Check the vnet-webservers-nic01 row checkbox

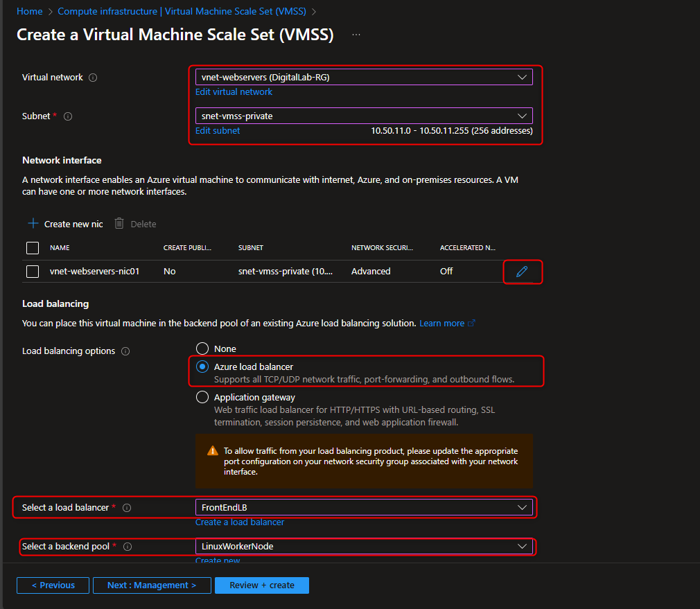pos(32,271)
